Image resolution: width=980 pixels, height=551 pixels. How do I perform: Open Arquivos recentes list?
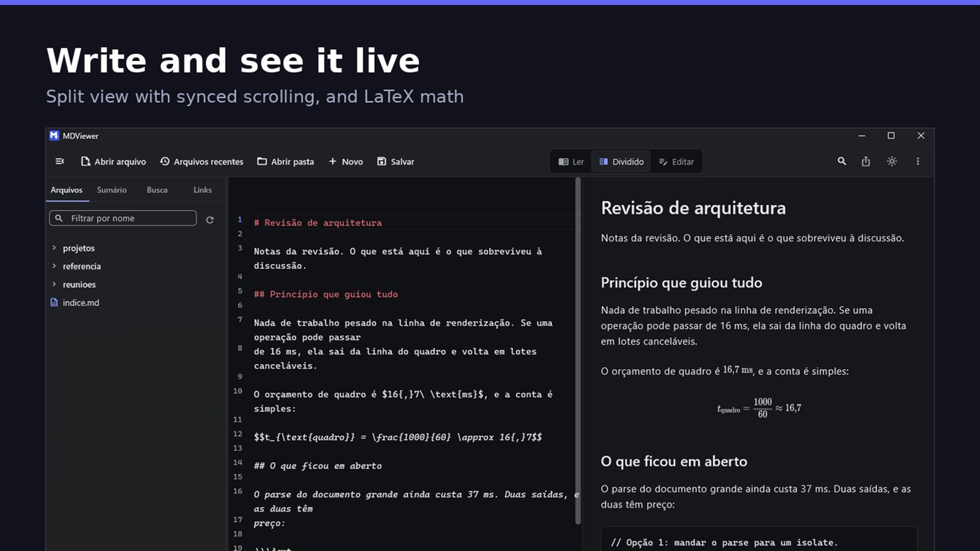pyautogui.click(x=202, y=162)
